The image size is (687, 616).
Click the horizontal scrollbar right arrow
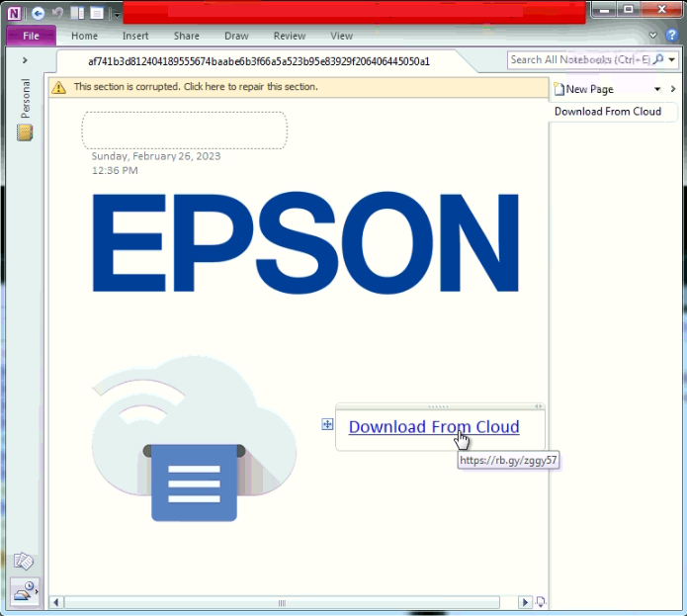click(x=525, y=602)
